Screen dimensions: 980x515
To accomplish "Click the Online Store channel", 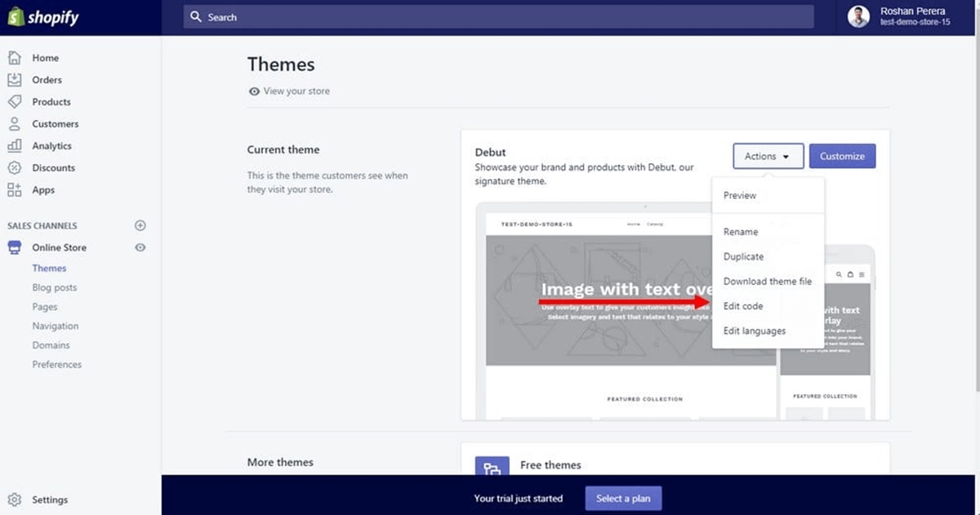I will (59, 247).
